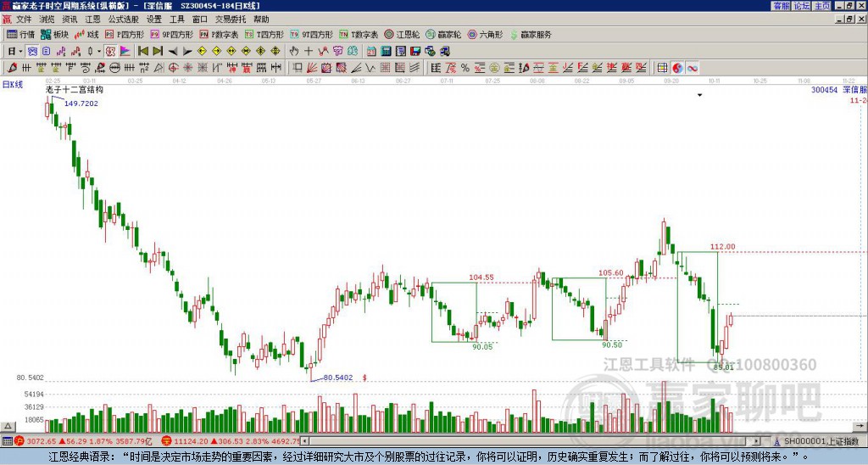Screen dimensions: 868x465
Task: Open the T四方形 tool
Action: pyautogui.click(x=264, y=34)
